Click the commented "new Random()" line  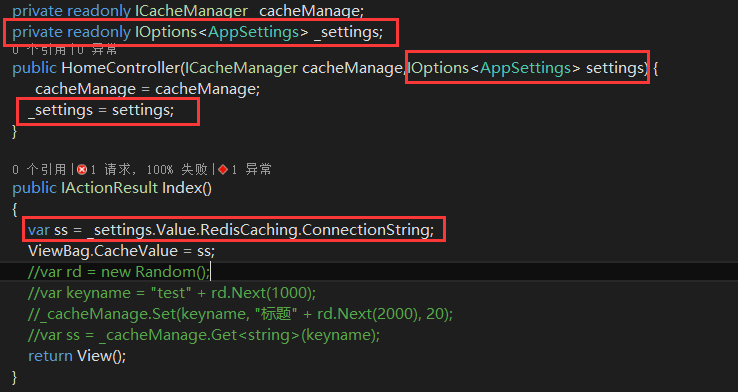(119, 272)
